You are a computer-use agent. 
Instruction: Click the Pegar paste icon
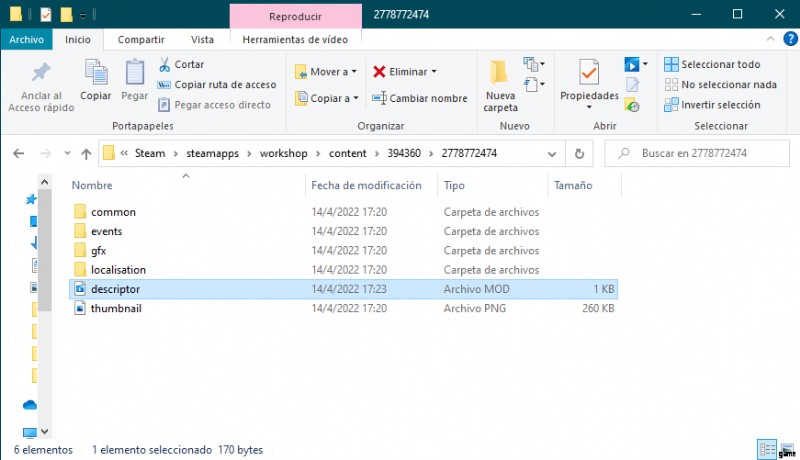pos(134,72)
